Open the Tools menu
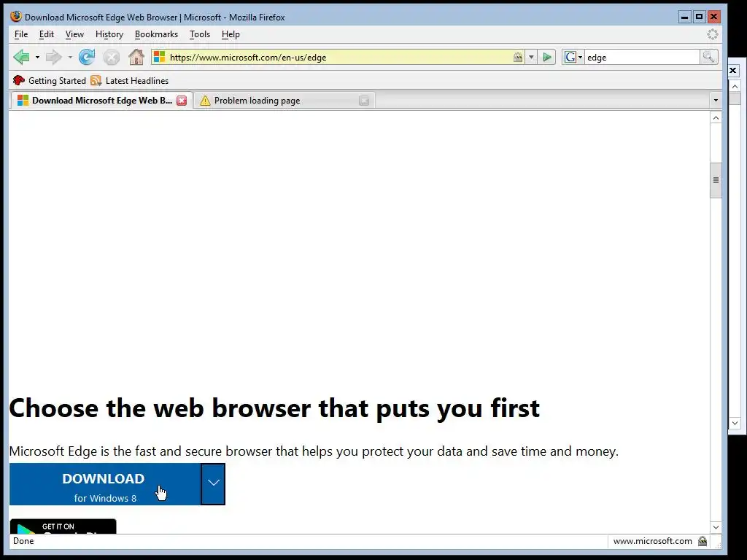 [200, 34]
